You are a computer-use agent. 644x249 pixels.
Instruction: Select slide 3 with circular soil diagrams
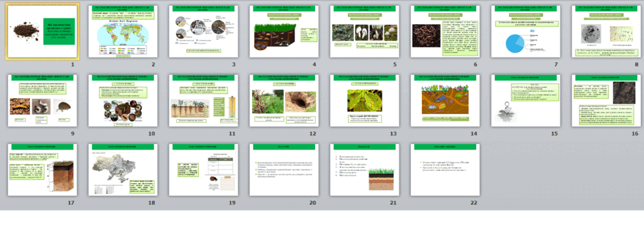tap(203, 32)
